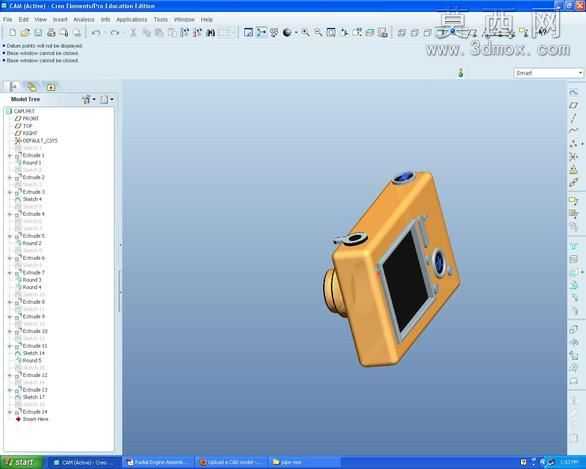Click the Datum Plane tool icon
Viewport: 586px width, 469px height.
(574, 105)
